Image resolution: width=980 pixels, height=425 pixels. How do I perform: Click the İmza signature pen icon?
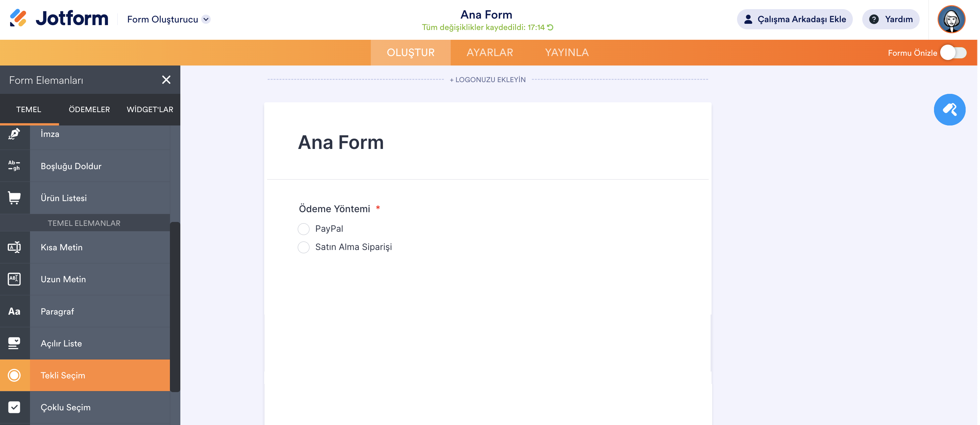(x=14, y=134)
